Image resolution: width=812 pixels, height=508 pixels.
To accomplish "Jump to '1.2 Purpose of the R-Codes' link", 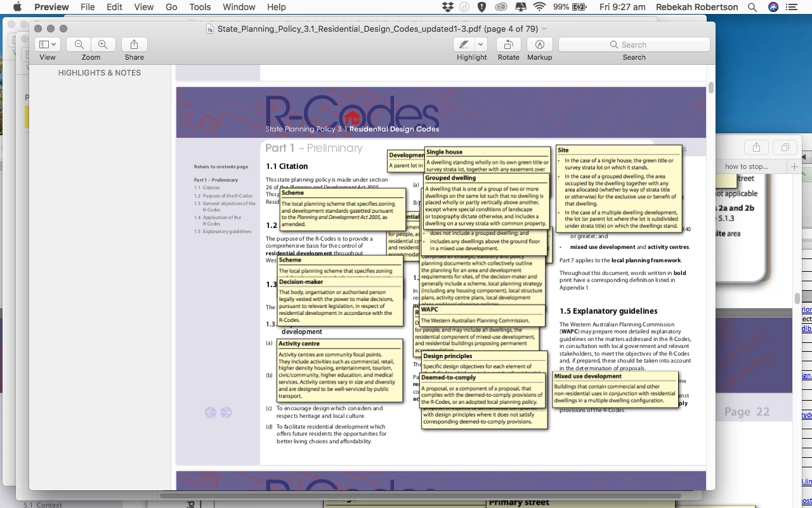I will 223,196.
